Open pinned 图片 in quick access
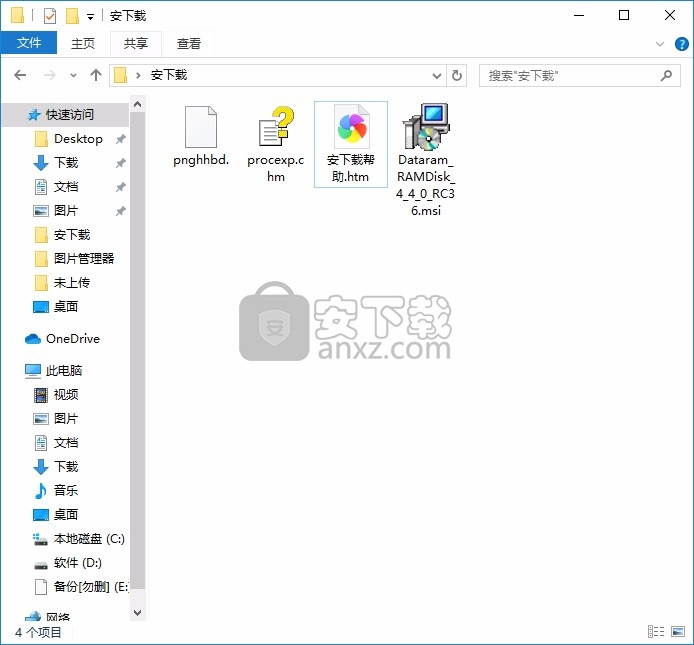The width and height of the screenshot is (694, 645). [56, 211]
